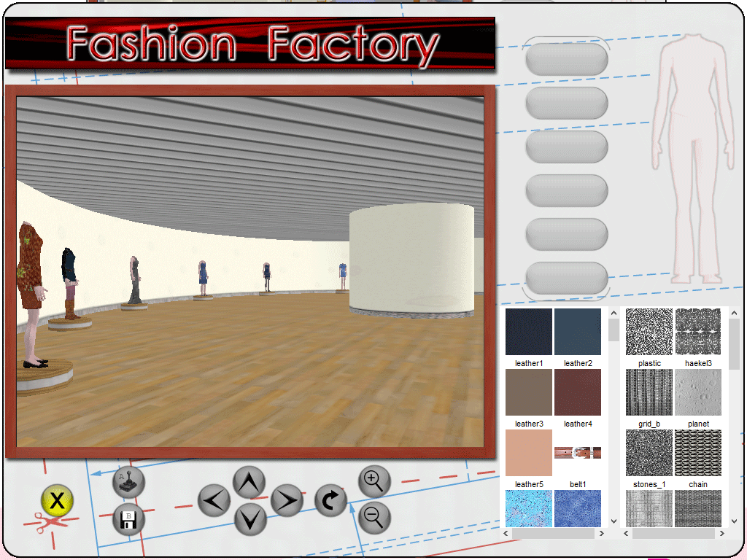Click up arrow of pattern list scrollbar
The height and width of the screenshot is (560, 747).
(x=734, y=313)
